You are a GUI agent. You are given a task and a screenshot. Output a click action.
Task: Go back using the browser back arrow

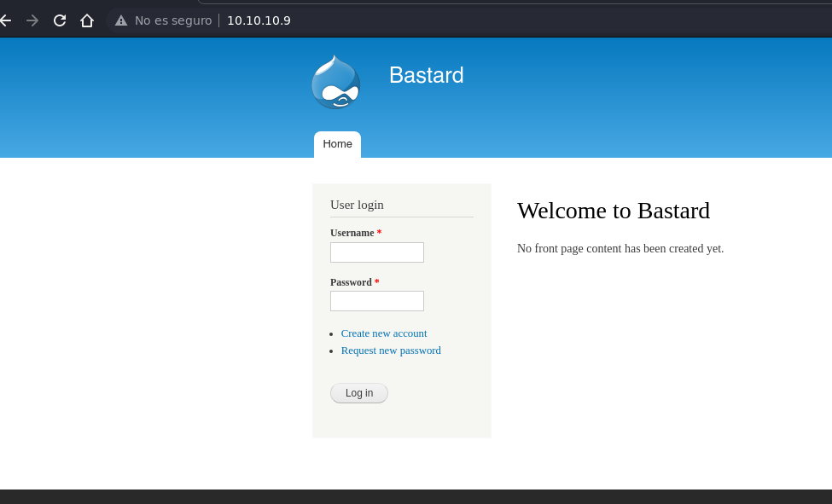[5, 20]
